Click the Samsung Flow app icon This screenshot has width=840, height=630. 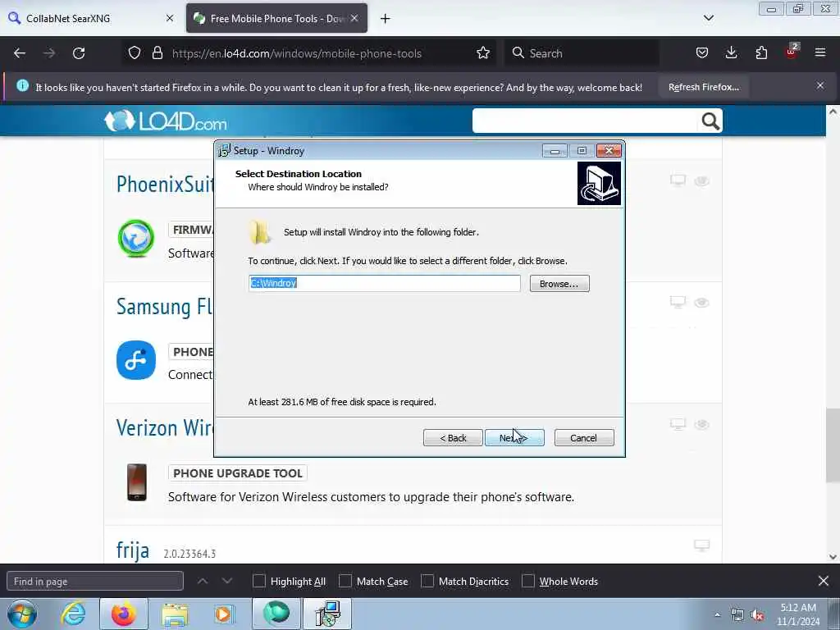click(136, 360)
